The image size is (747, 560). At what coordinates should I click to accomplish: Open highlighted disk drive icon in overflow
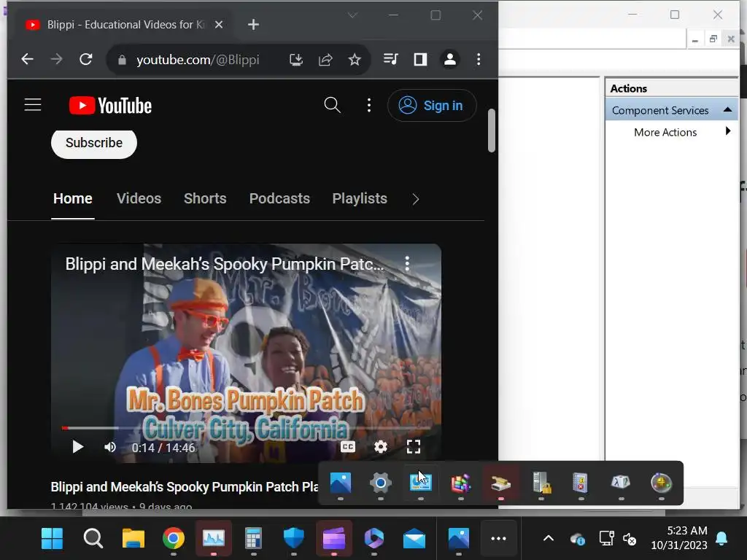tap(500, 483)
